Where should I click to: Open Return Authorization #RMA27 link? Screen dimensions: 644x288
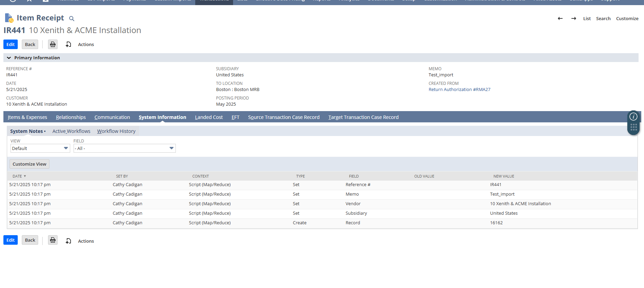459,90
